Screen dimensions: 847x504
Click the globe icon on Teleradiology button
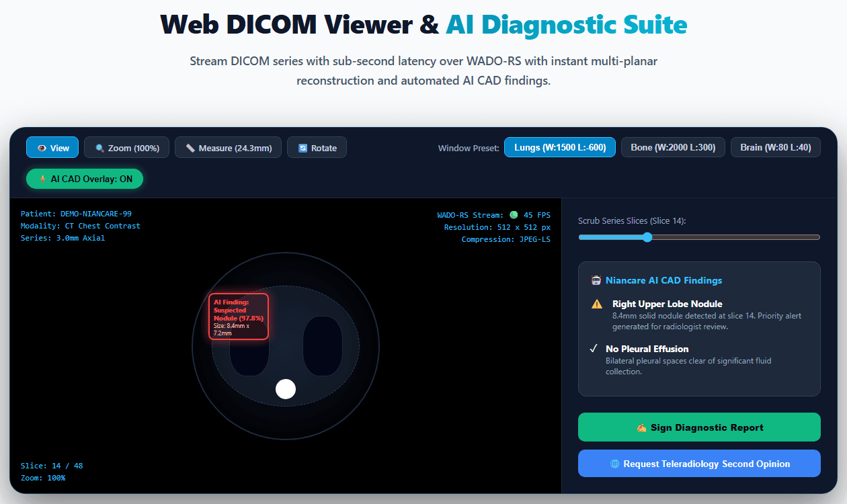tap(614, 464)
